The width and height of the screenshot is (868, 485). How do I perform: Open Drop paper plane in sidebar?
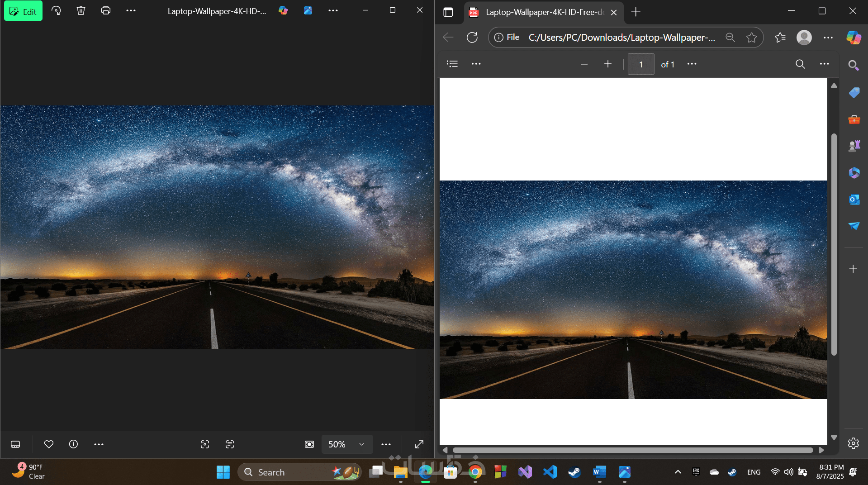854,226
